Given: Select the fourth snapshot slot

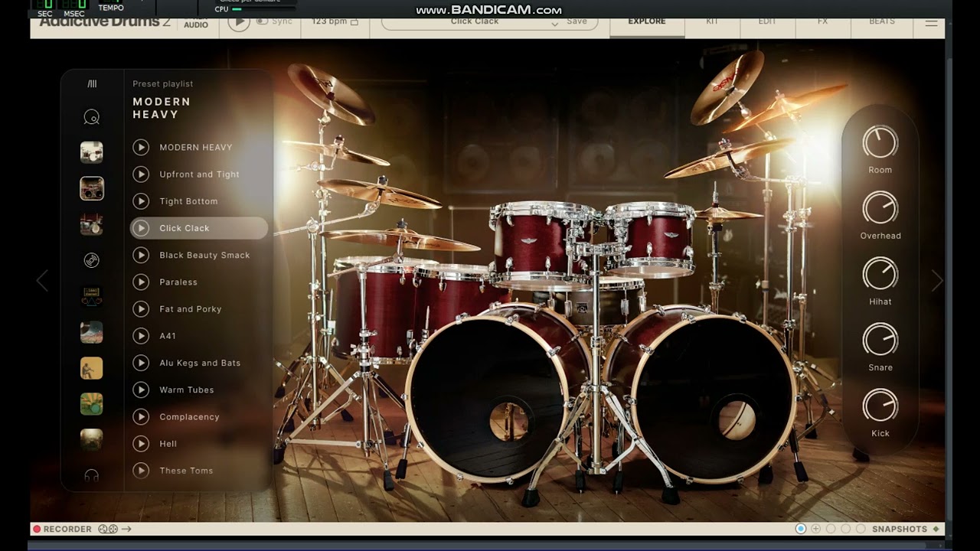Looking at the screenshot, I should pos(846,529).
